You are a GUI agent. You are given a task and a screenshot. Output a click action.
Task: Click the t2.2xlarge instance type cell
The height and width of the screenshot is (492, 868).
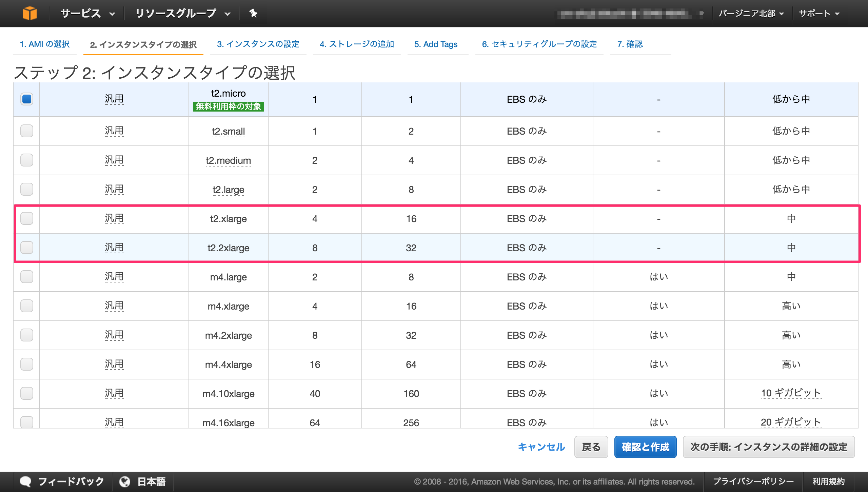point(228,248)
